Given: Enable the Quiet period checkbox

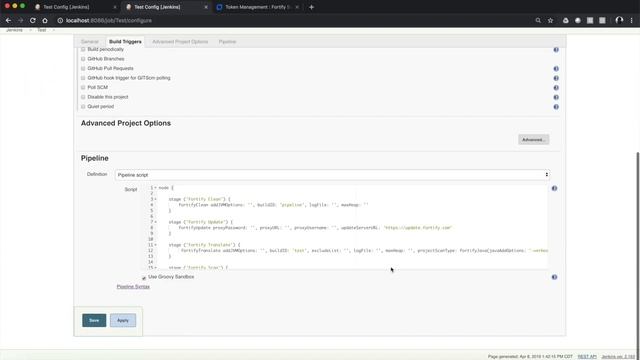Looking at the screenshot, I should [x=83, y=107].
